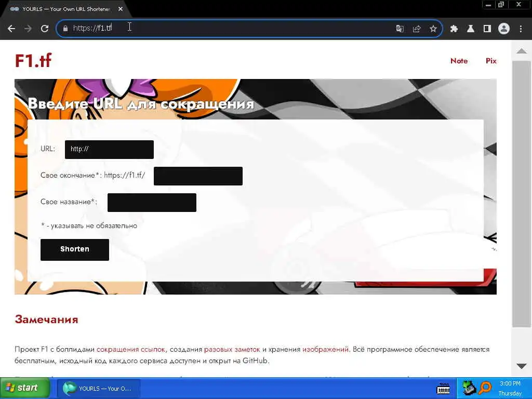Click the vertical scrollbar thumb

(x=522, y=194)
